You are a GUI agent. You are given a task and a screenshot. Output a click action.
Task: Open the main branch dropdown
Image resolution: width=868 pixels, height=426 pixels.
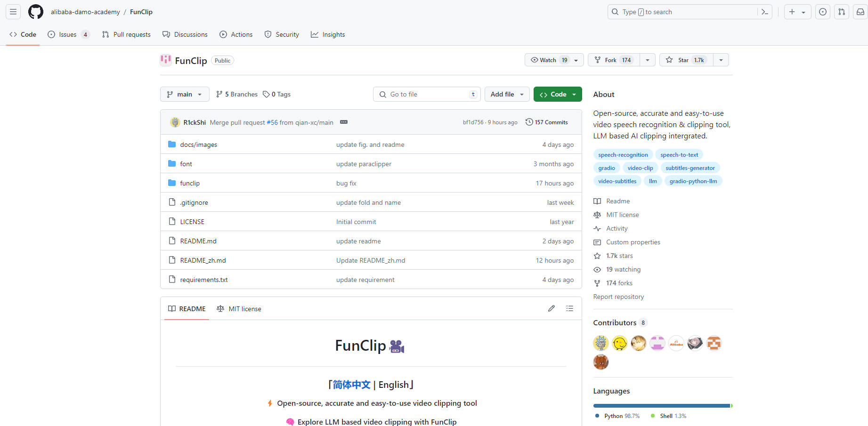pos(184,94)
